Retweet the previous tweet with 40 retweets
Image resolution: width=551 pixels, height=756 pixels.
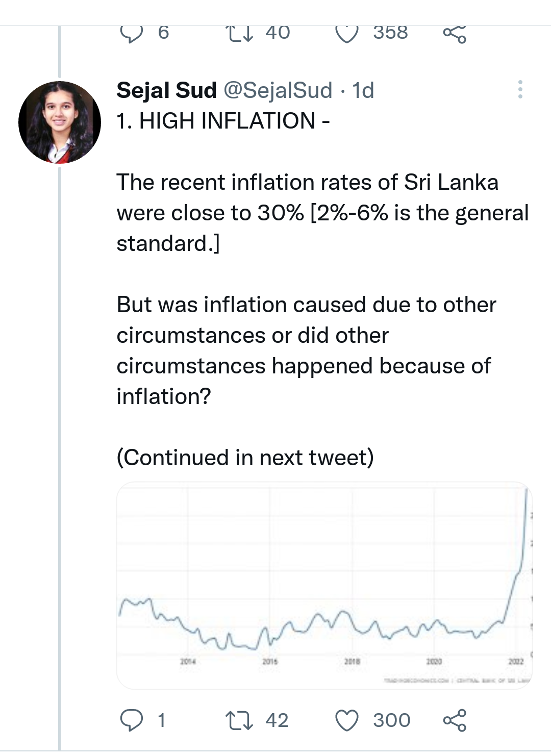pyautogui.click(x=239, y=33)
